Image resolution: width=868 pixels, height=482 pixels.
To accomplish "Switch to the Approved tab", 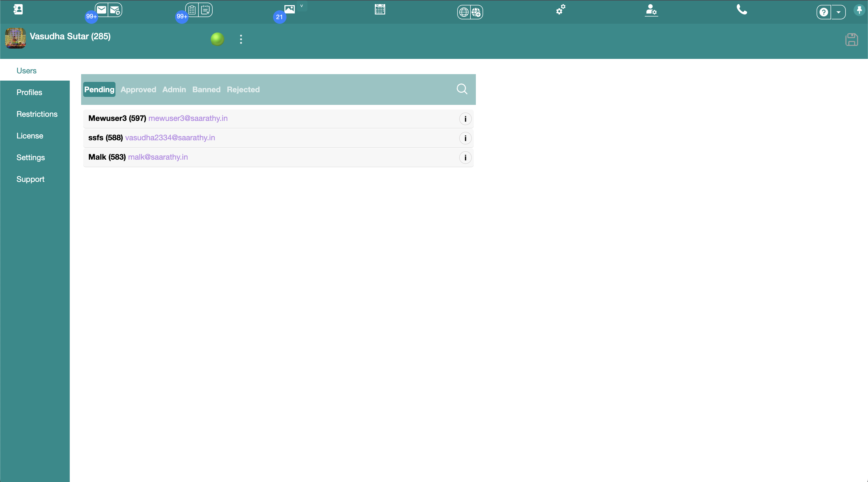I will (138, 90).
